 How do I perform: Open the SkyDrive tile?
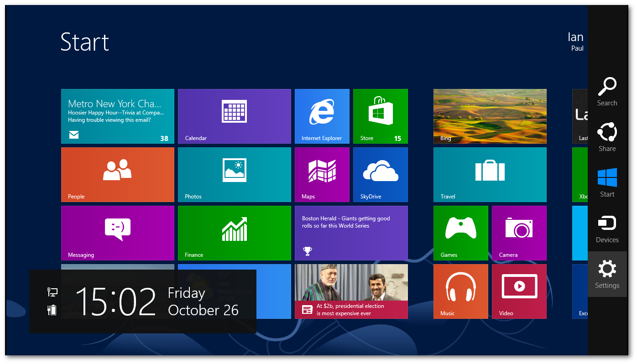[381, 175]
